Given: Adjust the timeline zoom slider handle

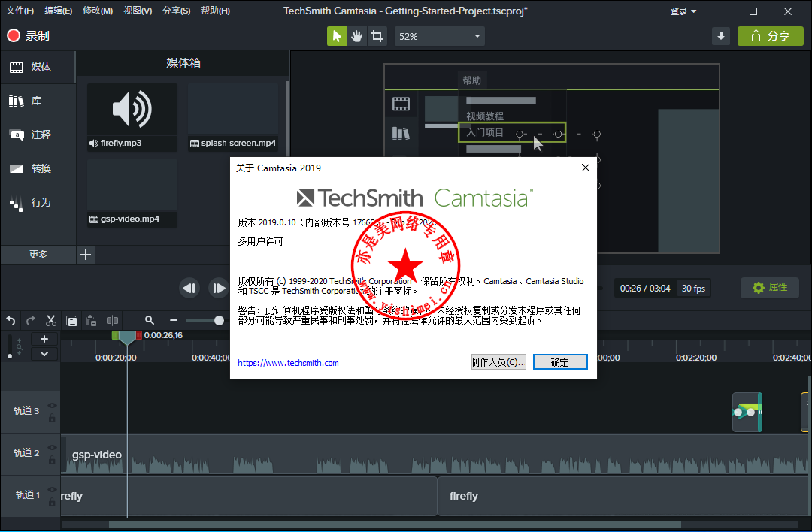Looking at the screenshot, I should point(219,321).
